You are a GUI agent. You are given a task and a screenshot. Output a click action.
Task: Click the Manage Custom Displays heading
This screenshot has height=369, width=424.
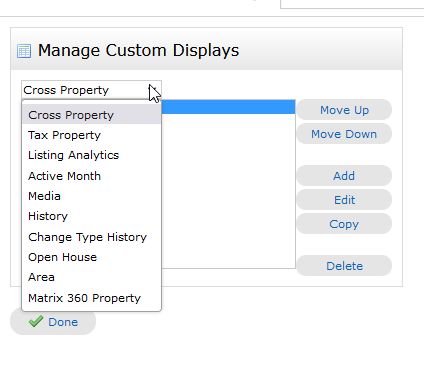[x=138, y=51]
